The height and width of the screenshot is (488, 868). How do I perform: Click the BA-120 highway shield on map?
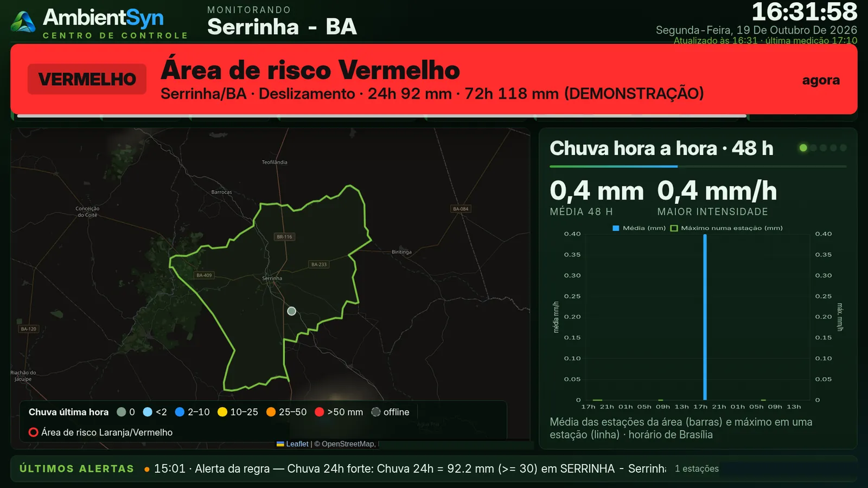click(28, 329)
